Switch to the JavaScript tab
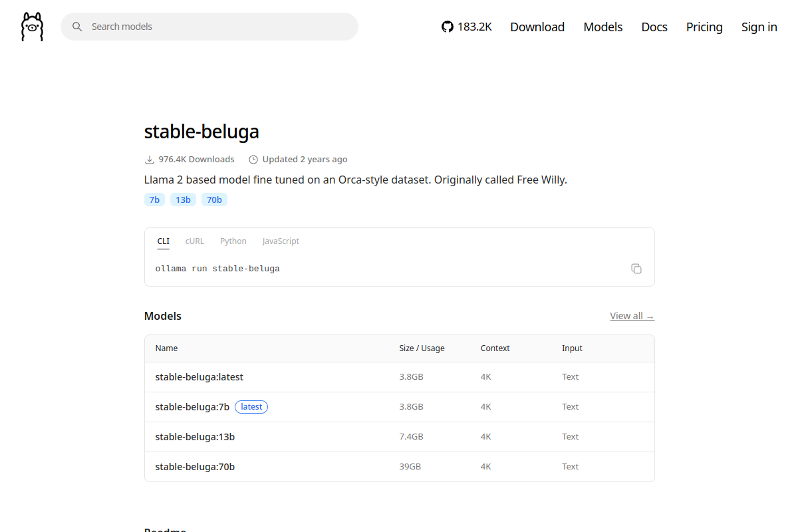Viewport: 798px width, 532px height. pyautogui.click(x=281, y=241)
